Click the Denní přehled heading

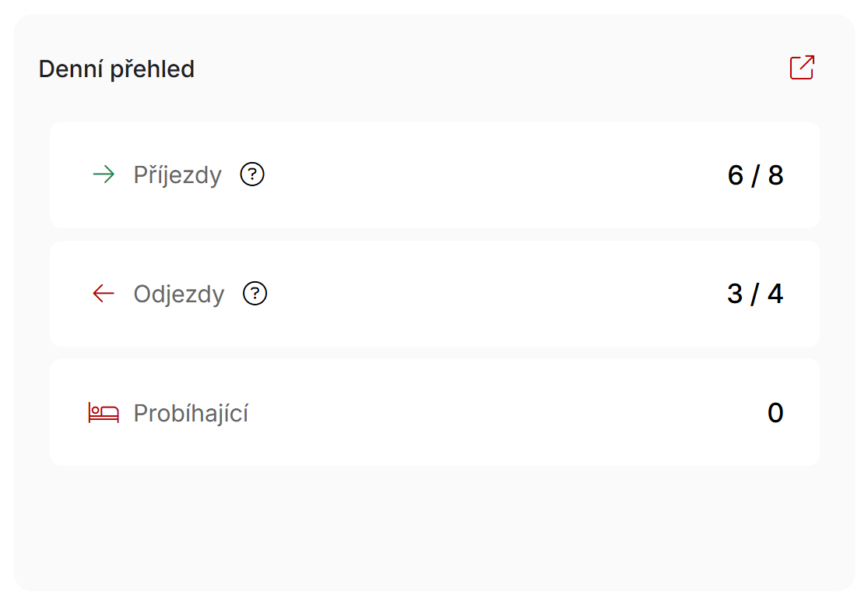tap(116, 69)
